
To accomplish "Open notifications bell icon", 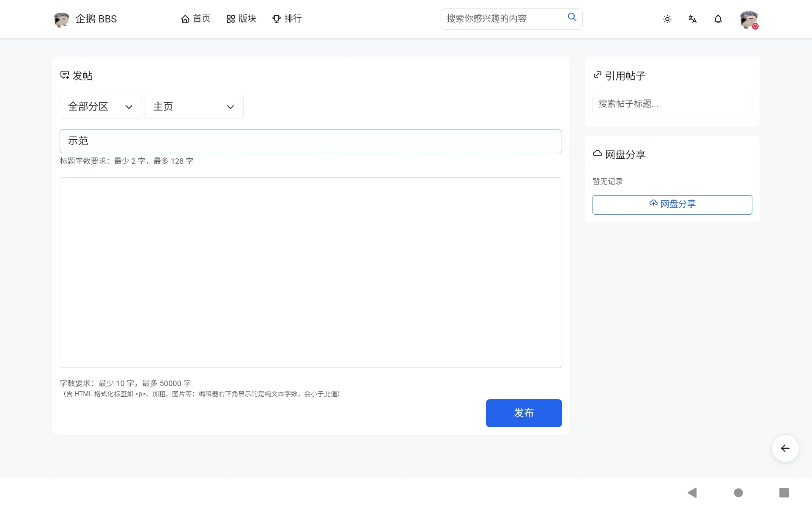I will [718, 19].
